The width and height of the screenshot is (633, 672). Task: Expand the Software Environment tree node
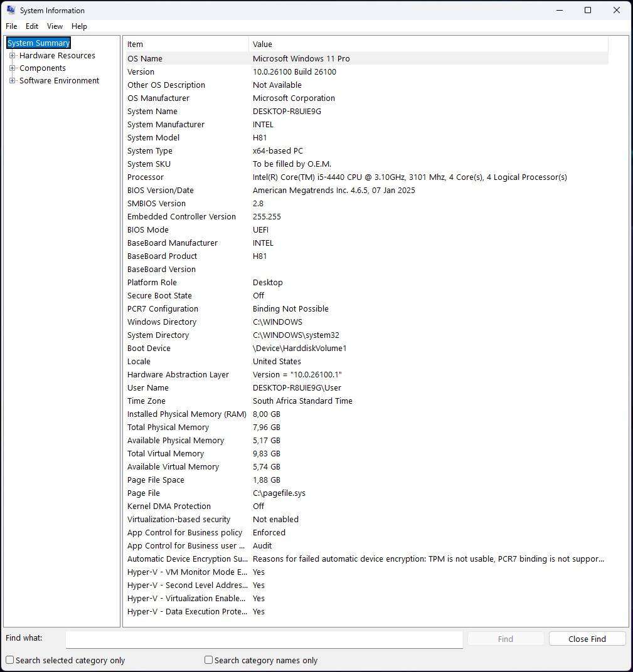(11, 80)
